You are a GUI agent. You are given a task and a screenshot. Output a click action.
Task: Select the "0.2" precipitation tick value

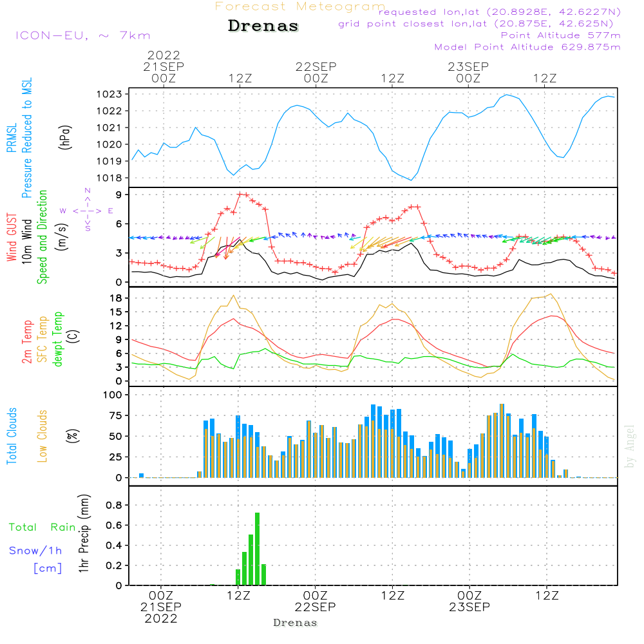(x=114, y=565)
